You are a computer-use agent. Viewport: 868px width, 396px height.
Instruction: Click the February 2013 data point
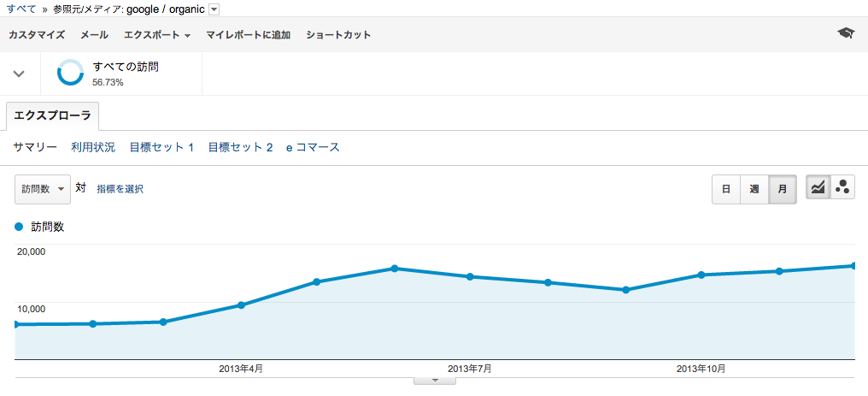coord(93,323)
